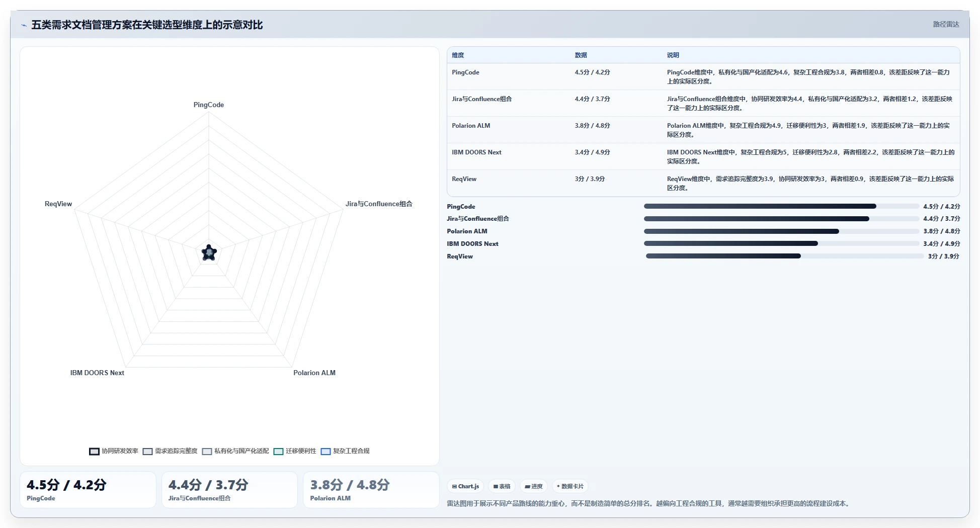Click the PingCode radar axis label
Viewport: 980px width, 528px height.
point(209,105)
